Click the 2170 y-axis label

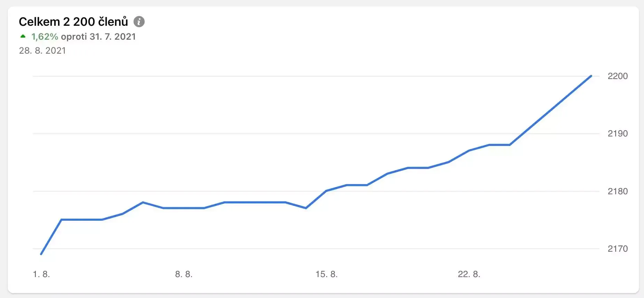pos(618,249)
